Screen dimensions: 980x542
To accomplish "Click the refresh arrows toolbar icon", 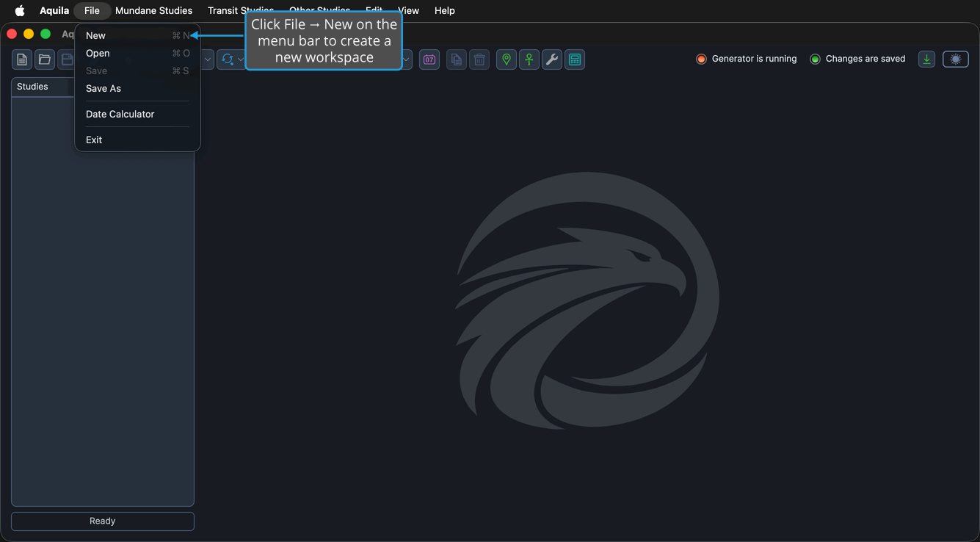I will (x=228, y=59).
